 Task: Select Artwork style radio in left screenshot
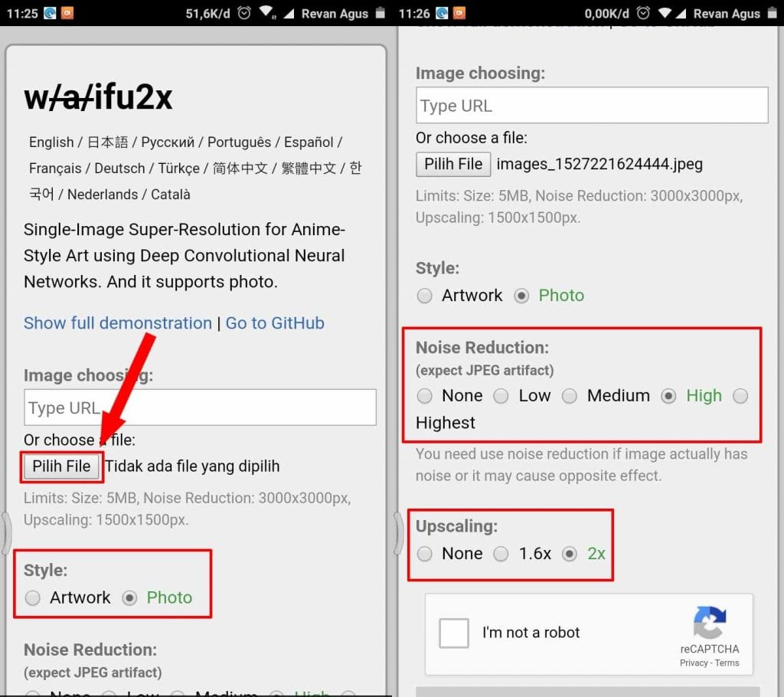33,598
